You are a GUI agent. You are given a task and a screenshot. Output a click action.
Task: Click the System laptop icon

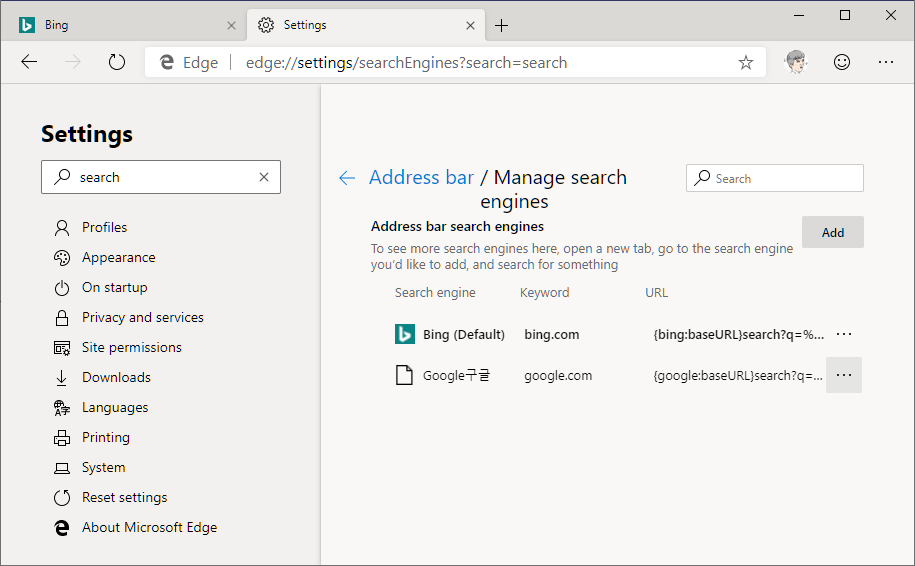(62, 468)
